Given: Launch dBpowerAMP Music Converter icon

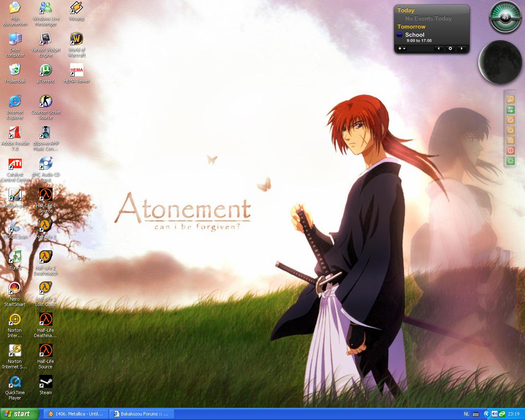Looking at the screenshot, I should click(46, 139).
